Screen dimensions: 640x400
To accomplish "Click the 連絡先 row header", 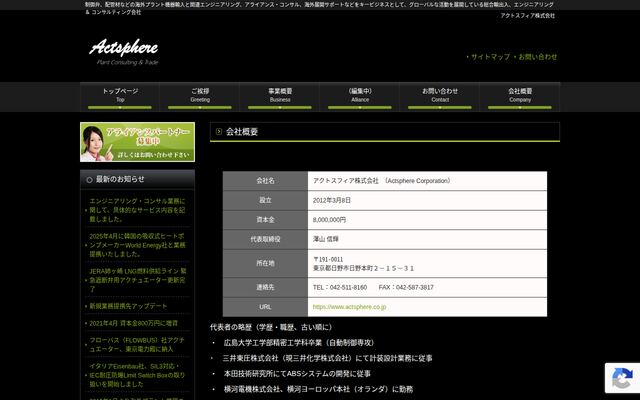I will [265, 288].
